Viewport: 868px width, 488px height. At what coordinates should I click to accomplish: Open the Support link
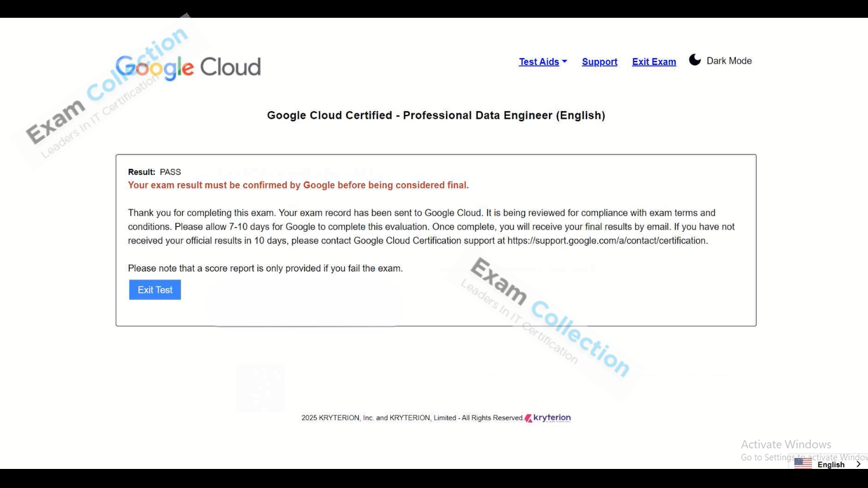point(599,62)
